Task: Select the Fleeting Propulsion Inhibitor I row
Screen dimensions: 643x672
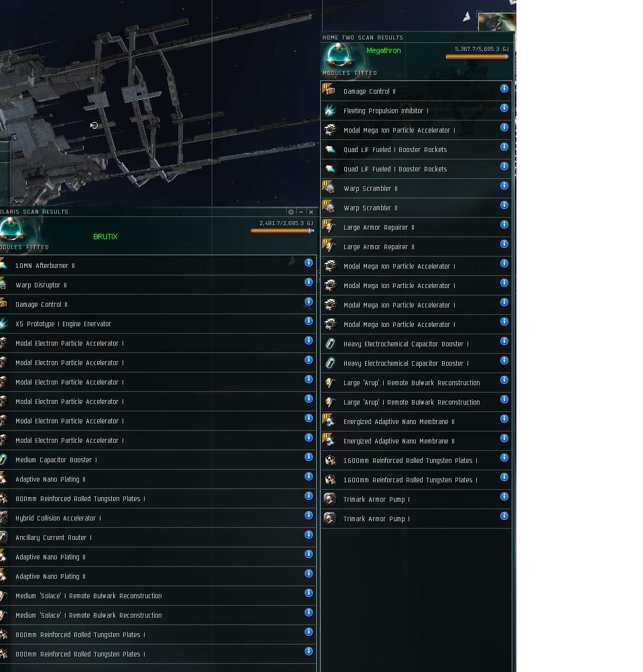Action: [417, 111]
